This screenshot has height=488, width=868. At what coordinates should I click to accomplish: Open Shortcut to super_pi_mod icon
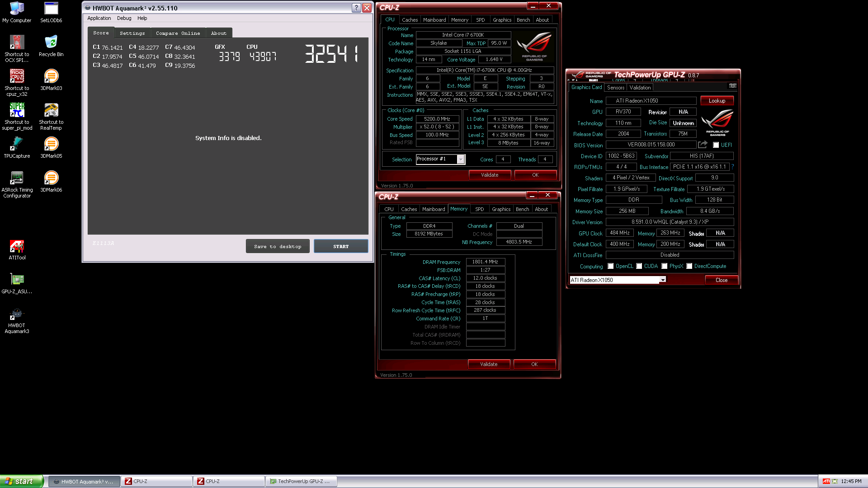coord(17,117)
